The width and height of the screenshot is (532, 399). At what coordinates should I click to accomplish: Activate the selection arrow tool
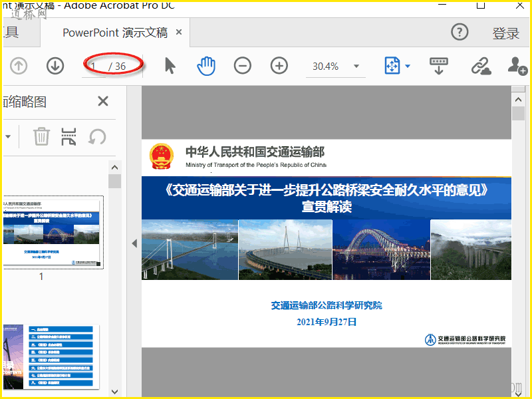(x=170, y=66)
